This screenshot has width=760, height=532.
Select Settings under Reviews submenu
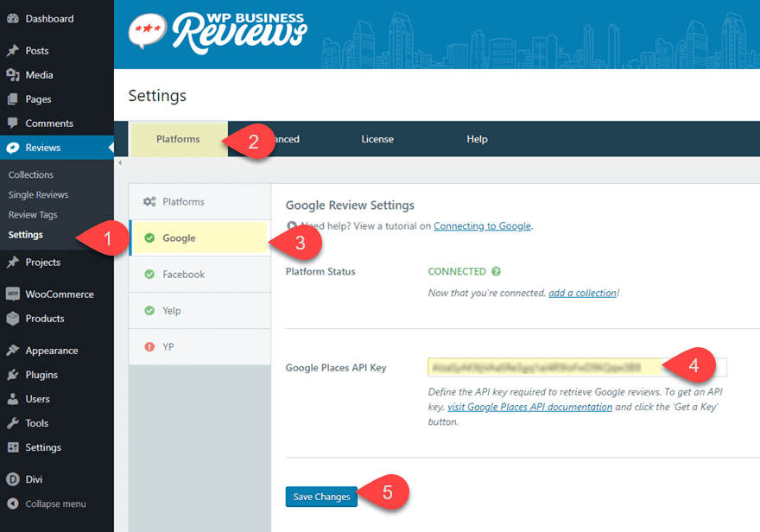point(26,235)
